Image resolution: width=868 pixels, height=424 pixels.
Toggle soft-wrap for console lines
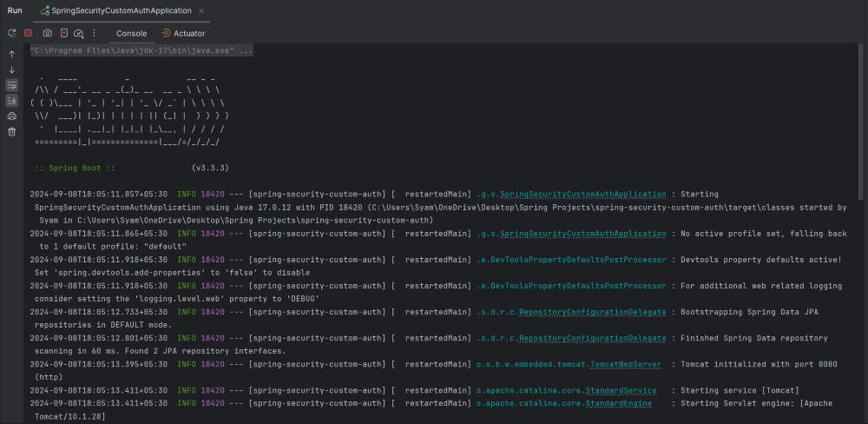coord(12,85)
